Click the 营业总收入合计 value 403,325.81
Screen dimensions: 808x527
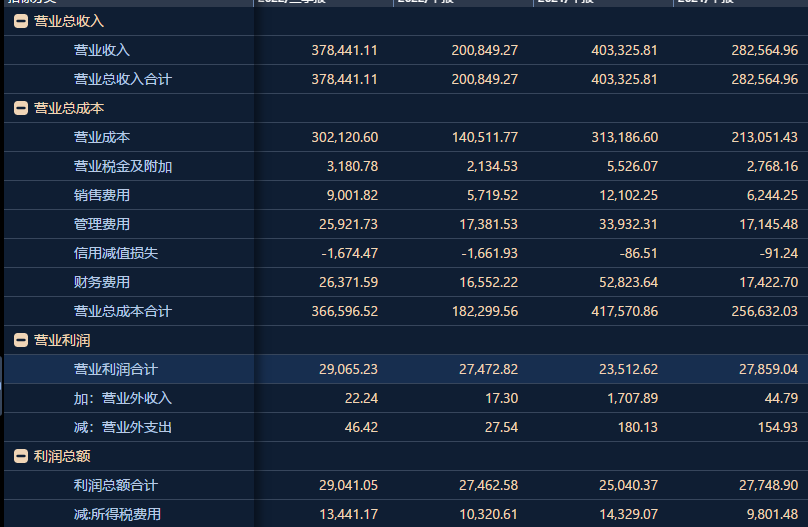coord(624,79)
